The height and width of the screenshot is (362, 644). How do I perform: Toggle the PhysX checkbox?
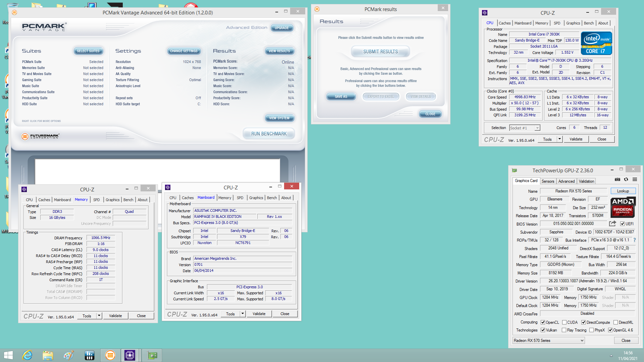tap(591, 330)
